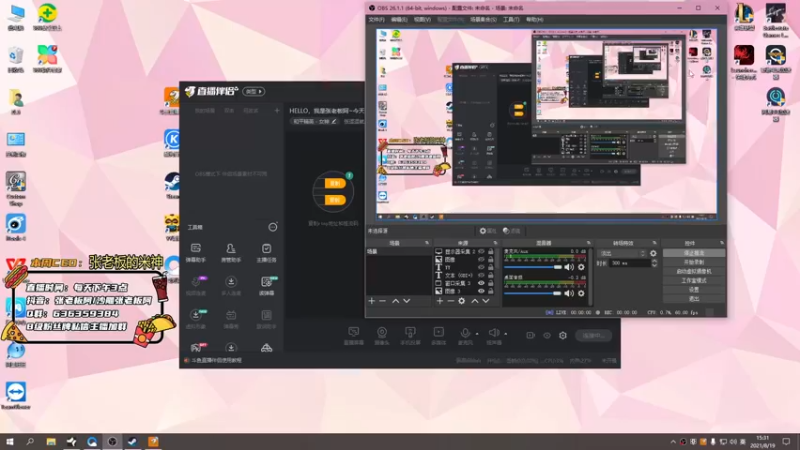800x450 pixels.
Task: Pop out the OBS Scene Transitions dock icon
Action: pyautogui.click(x=655, y=243)
